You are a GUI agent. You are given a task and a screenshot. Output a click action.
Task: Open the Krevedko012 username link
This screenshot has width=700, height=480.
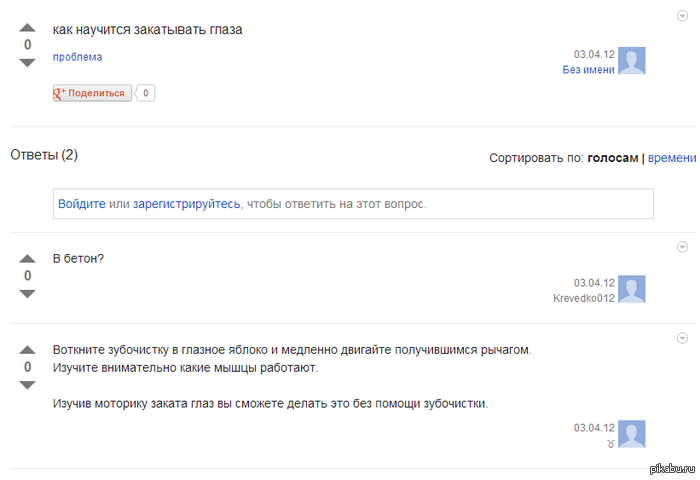click(584, 298)
